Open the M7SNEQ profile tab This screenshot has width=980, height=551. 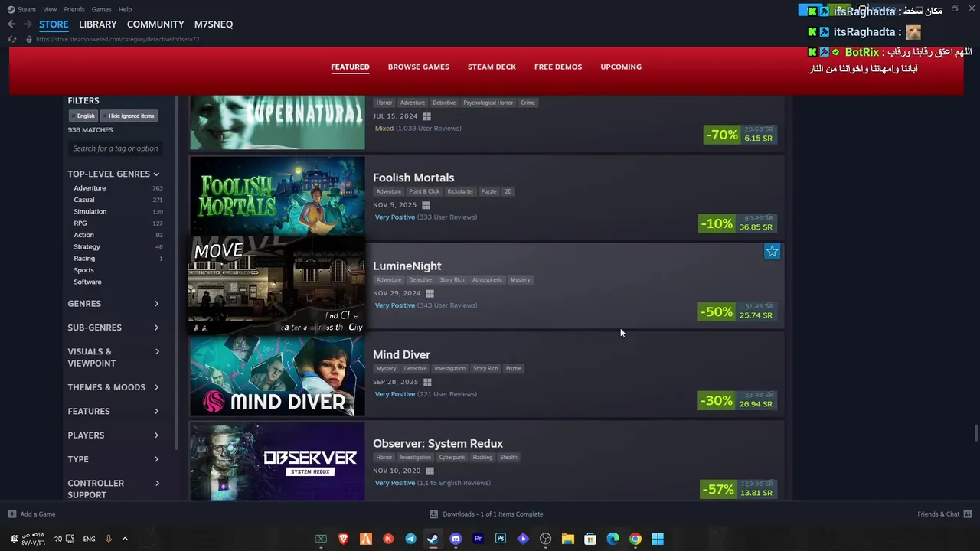pos(214,24)
